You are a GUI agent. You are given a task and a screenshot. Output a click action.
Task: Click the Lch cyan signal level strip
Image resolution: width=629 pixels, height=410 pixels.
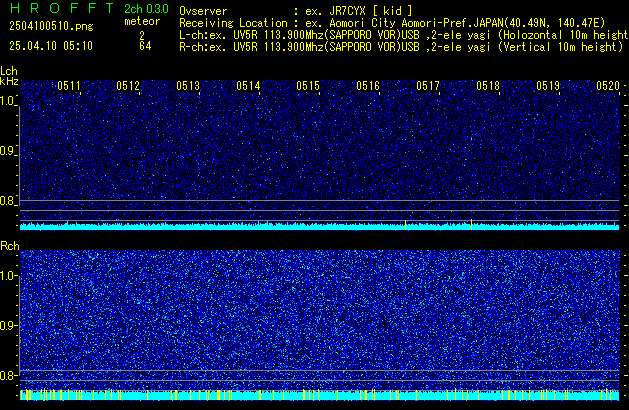pyautogui.click(x=320, y=227)
